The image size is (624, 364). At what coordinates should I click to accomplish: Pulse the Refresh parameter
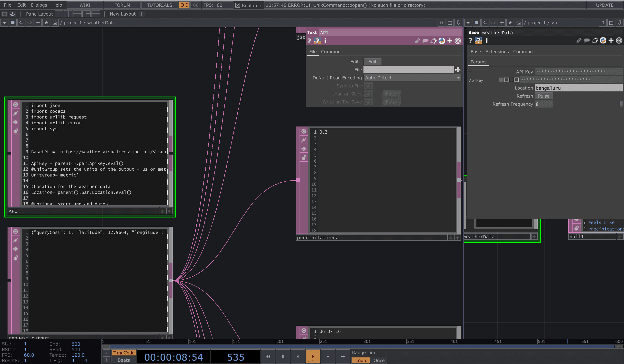[543, 96]
